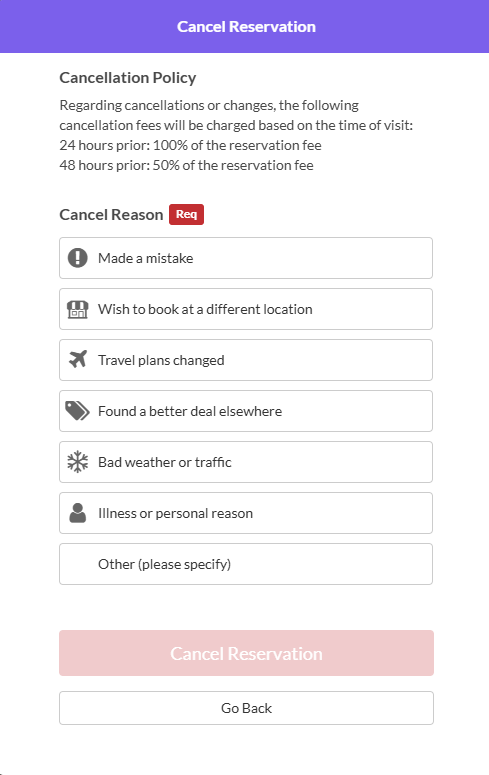The image size is (489, 775).
Task: Click the Go Back button
Action: tap(246, 708)
